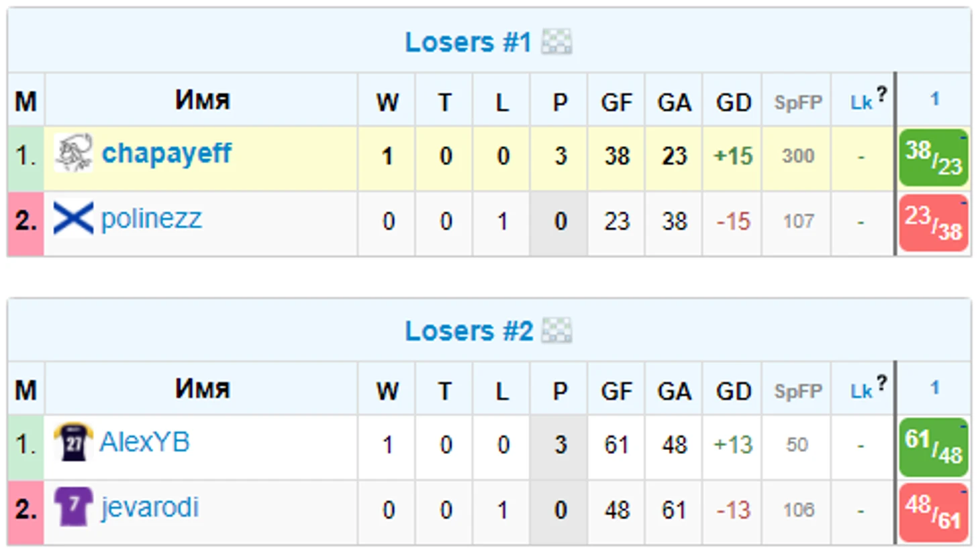
Task: Open jevarodi's player profile link
Action: (150, 508)
